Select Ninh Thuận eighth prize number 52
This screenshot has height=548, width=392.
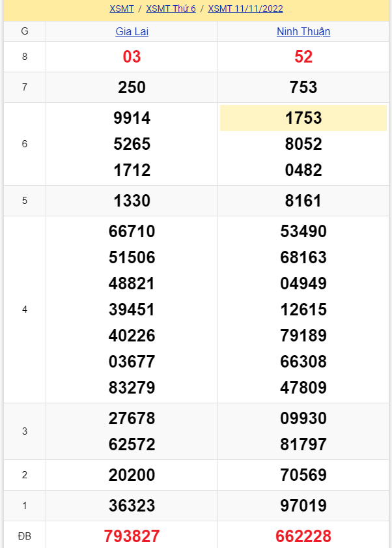pyautogui.click(x=303, y=57)
